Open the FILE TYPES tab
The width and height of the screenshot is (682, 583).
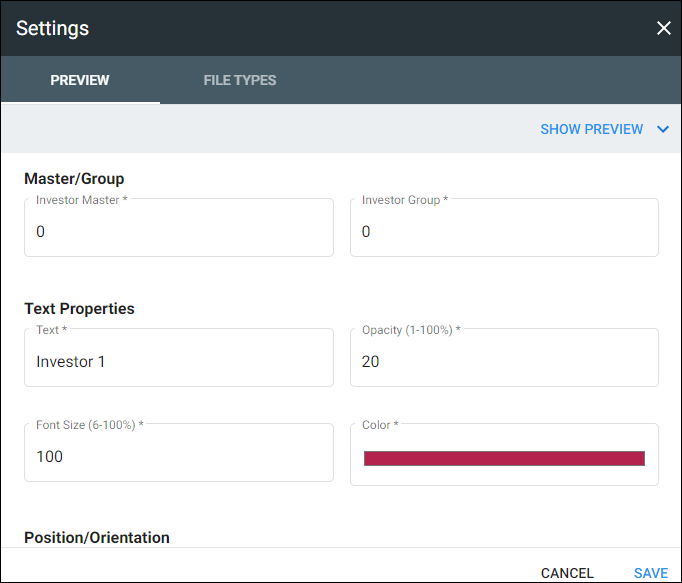(x=240, y=80)
